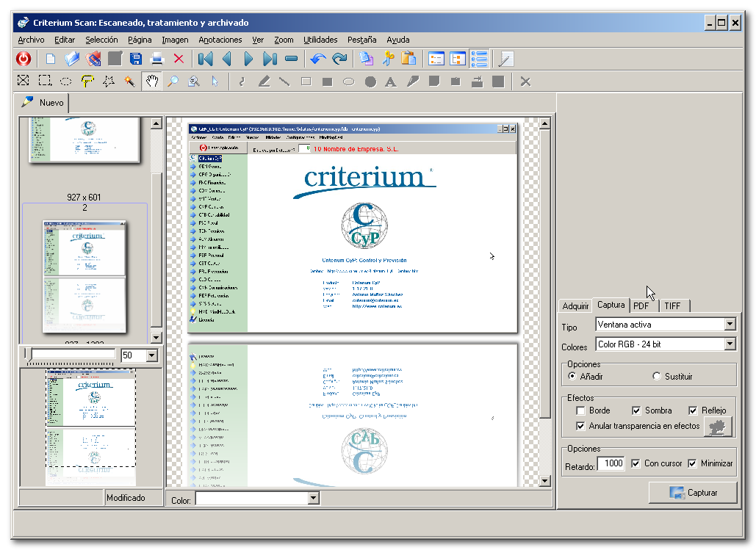
Task: Go to the previous page arrow
Action: tap(226, 59)
